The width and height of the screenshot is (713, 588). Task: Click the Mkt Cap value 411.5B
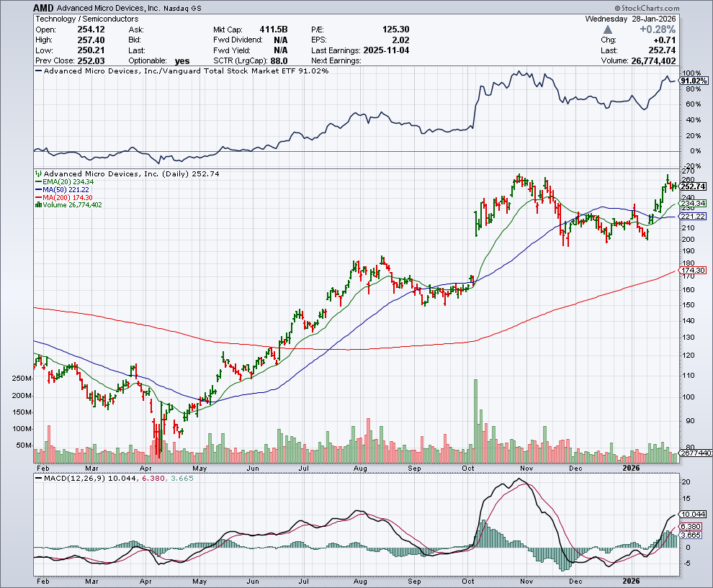coord(274,30)
